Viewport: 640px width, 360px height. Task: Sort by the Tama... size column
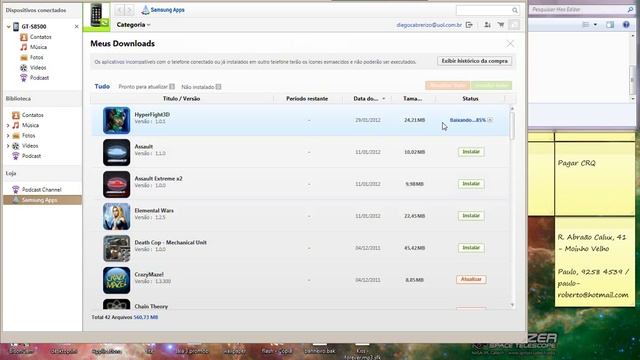[413, 99]
